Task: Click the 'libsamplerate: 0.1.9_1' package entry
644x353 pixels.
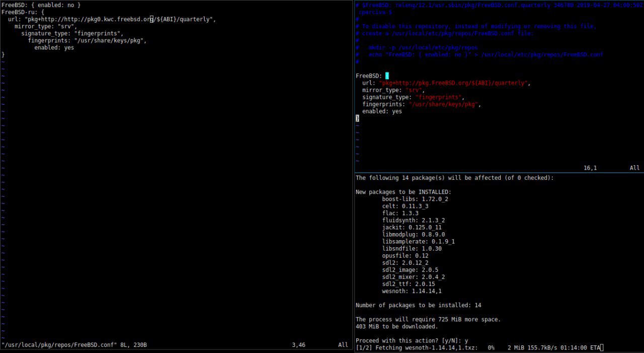Action: click(419, 241)
